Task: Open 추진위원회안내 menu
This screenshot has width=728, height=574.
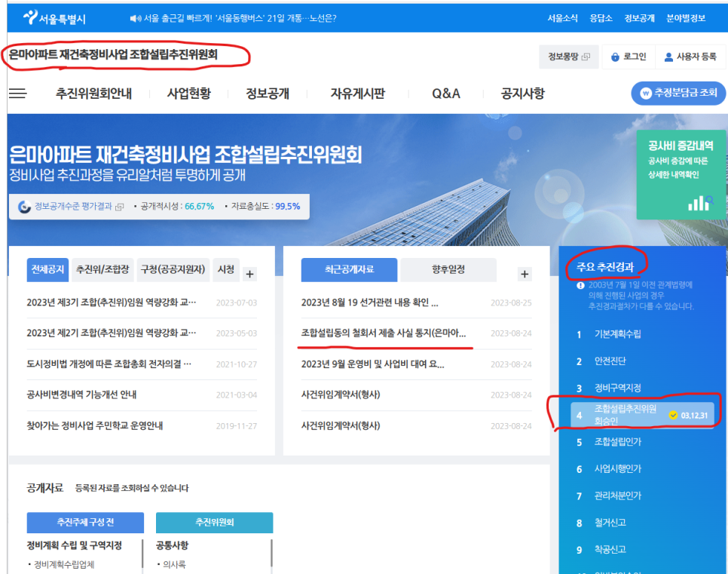Action: click(93, 94)
